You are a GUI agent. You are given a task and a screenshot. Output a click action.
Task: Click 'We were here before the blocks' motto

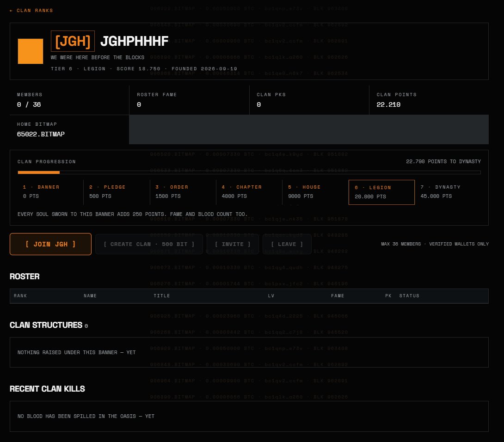click(x=98, y=57)
